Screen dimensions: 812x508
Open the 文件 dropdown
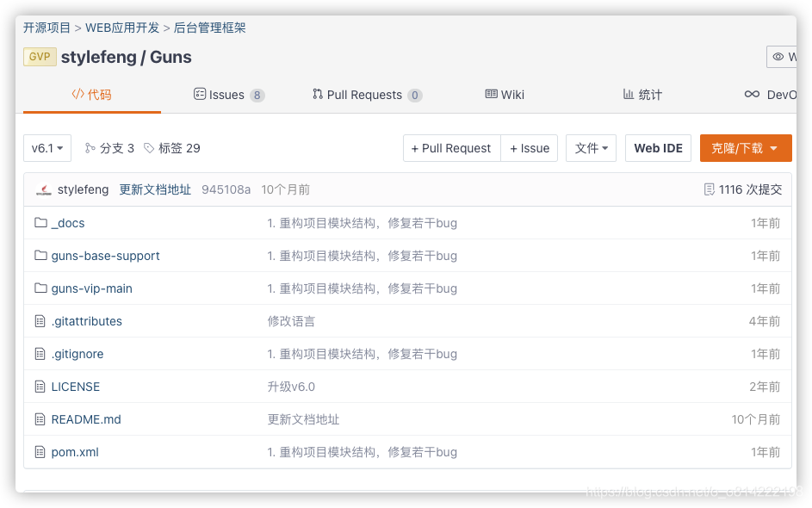[x=592, y=148]
